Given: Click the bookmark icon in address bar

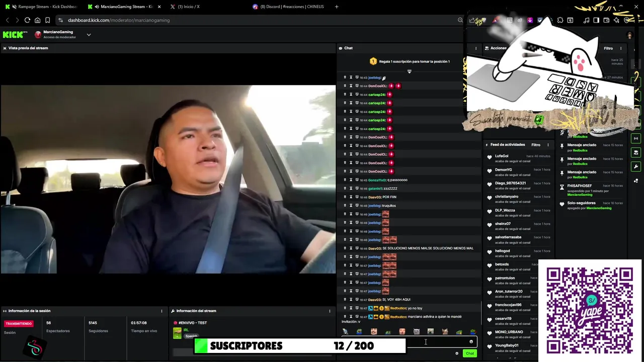Looking at the screenshot, I should tap(47, 20).
